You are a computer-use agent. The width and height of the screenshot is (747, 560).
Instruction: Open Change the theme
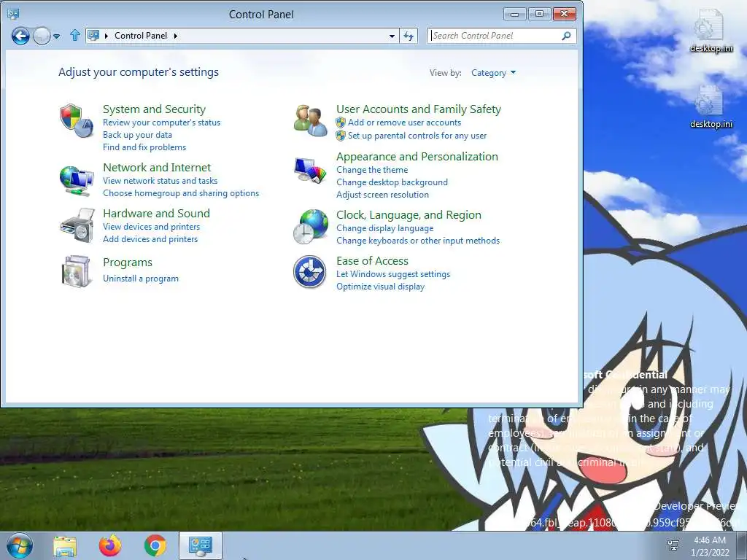(x=372, y=170)
